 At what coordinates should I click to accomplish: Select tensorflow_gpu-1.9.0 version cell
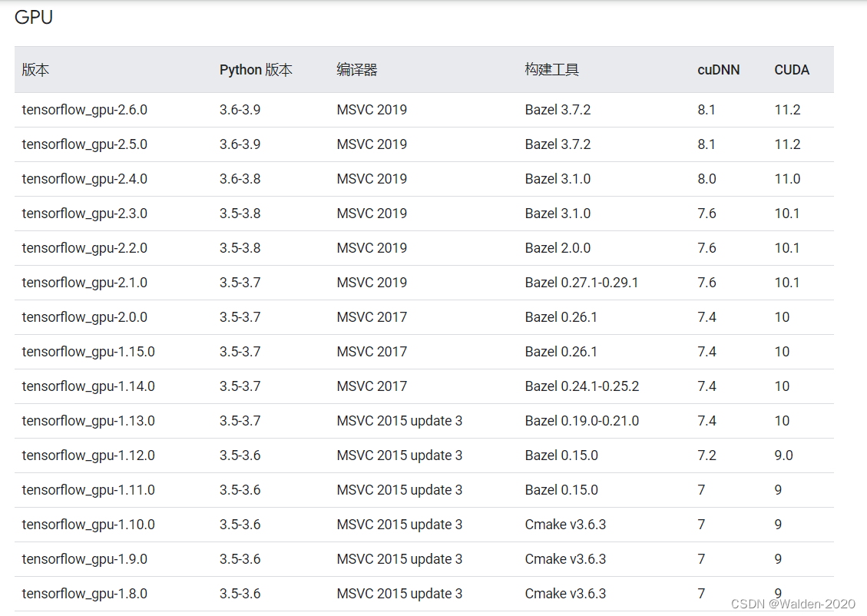pos(84,559)
